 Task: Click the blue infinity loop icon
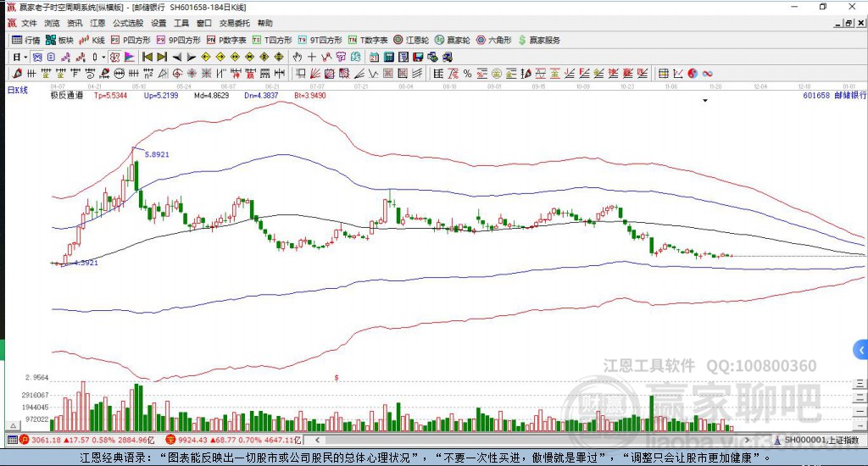pyautogui.click(x=708, y=74)
